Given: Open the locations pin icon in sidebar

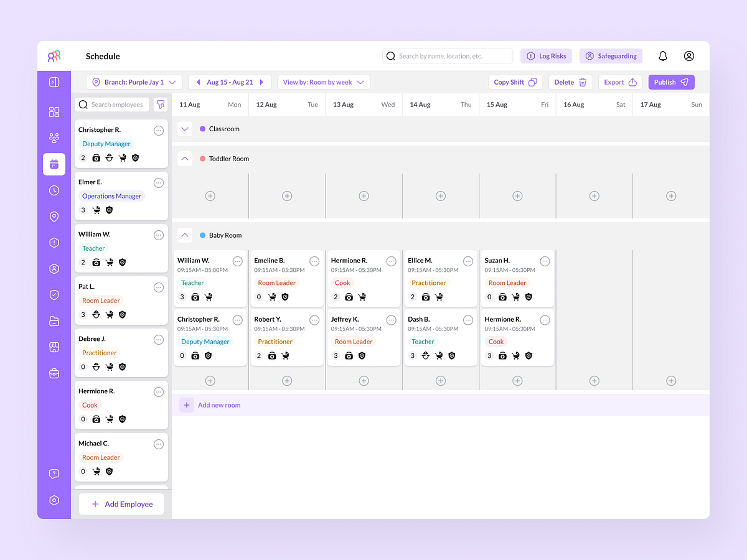Looking at the screenshot, I should tap(54, 217).
